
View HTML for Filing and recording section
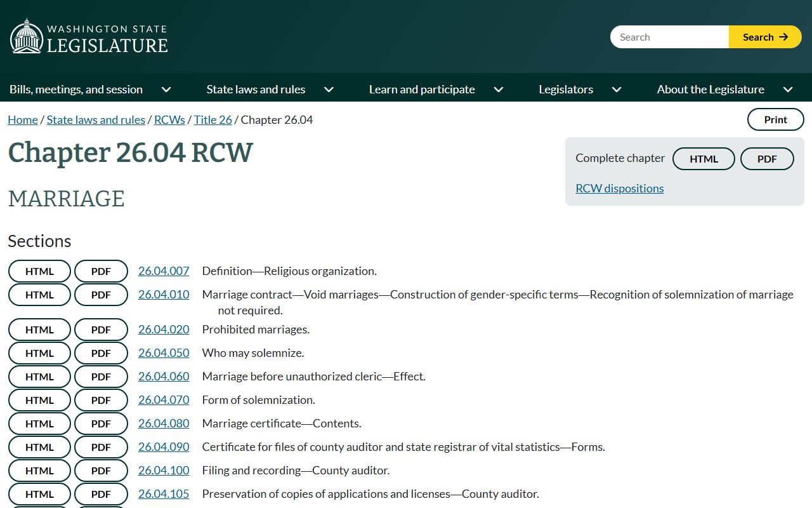[39, 471]
